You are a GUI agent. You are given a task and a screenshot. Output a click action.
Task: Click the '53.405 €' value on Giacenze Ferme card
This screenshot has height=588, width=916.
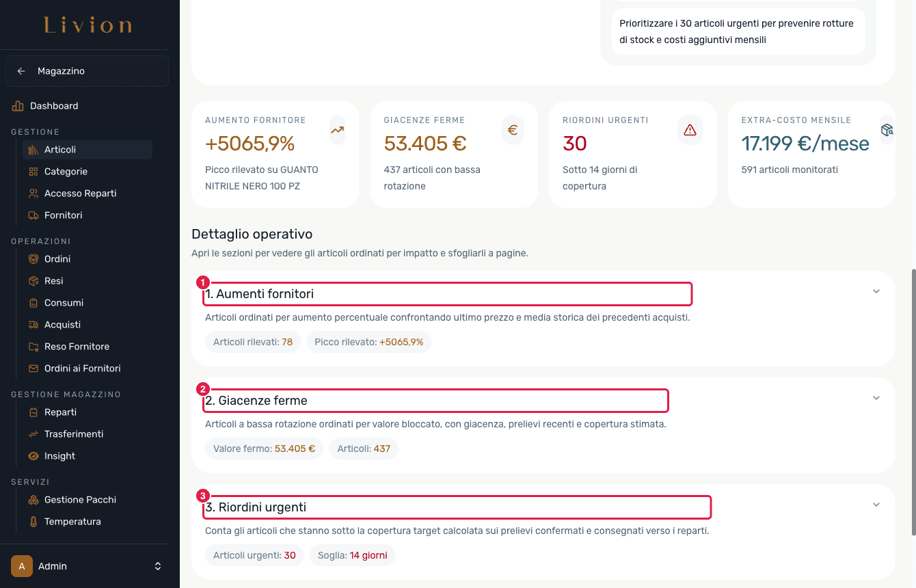click(425, 144)
